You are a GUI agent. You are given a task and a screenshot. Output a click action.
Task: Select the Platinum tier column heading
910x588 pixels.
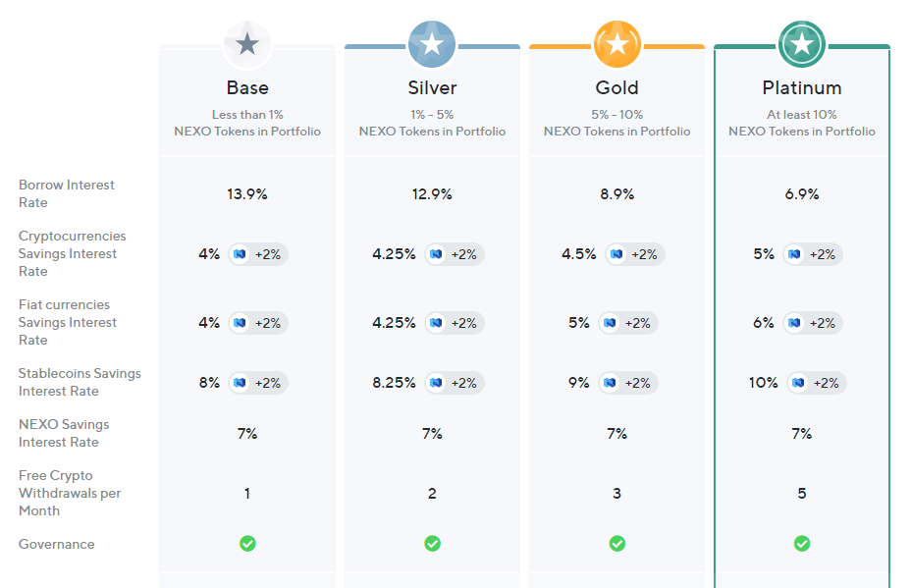801,88
